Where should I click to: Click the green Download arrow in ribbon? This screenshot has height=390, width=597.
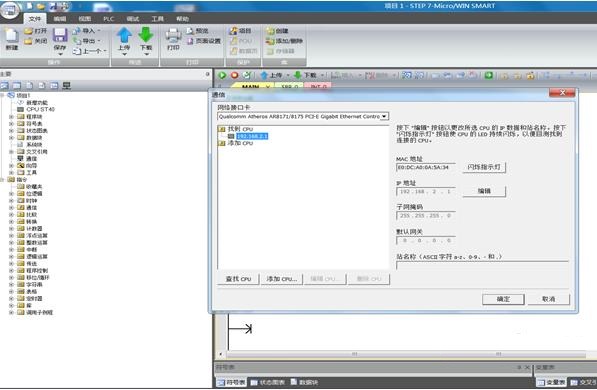coord(146,35)
